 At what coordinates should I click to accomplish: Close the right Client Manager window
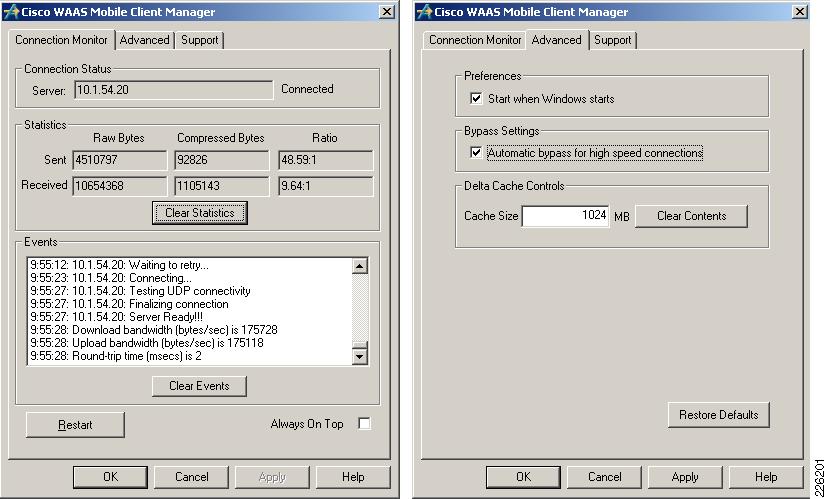click(x=800, y=12)
